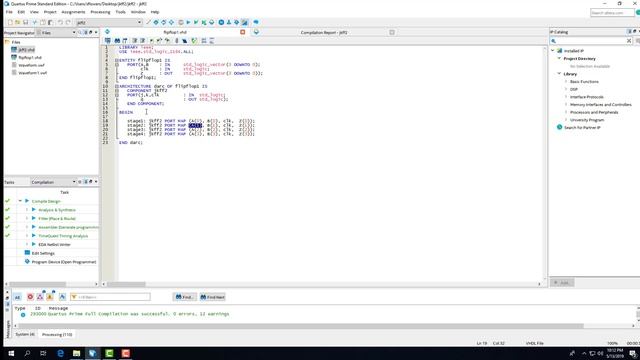
Task: Open the Tools menu
Action: (x=120, y=12)
